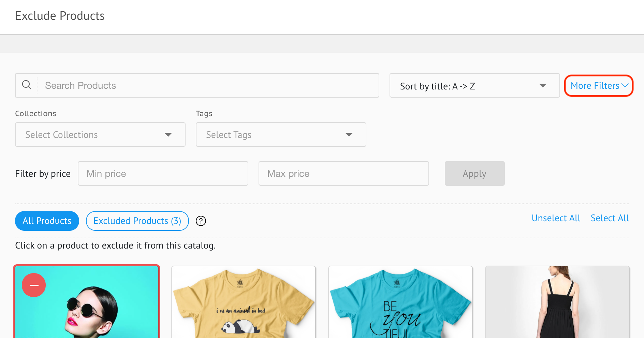Exclude the yellow panda t-shirt product

(x=244, y=302)
